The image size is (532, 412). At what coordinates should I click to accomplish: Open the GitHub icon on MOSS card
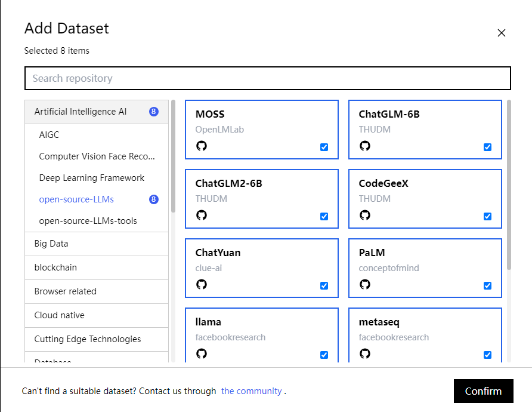(202, 146)
